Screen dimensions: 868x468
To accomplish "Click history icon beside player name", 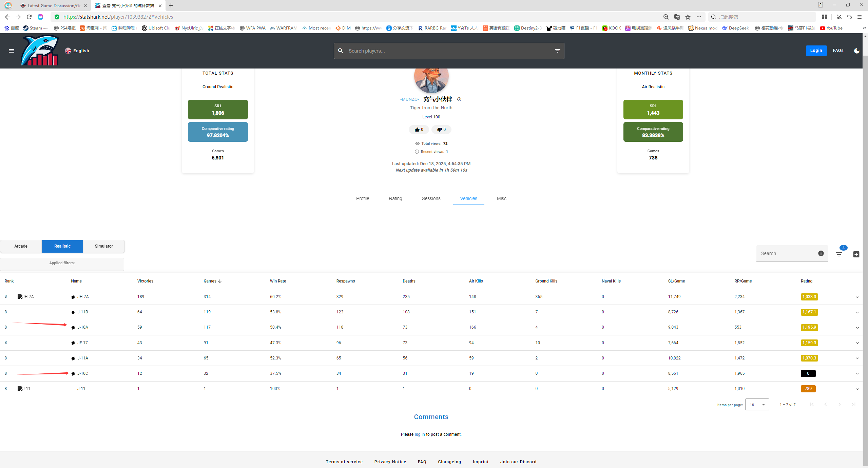I will (x=459, y=99).
